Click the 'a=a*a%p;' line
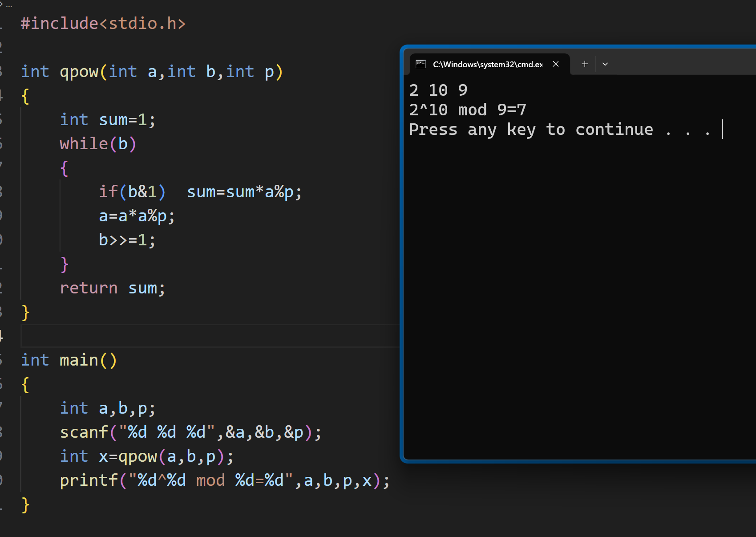756x537 pixels. tap(137, 216)
